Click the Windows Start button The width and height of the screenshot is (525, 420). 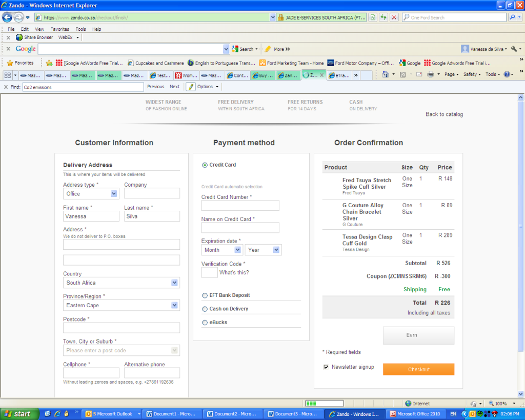click(19, 414)
